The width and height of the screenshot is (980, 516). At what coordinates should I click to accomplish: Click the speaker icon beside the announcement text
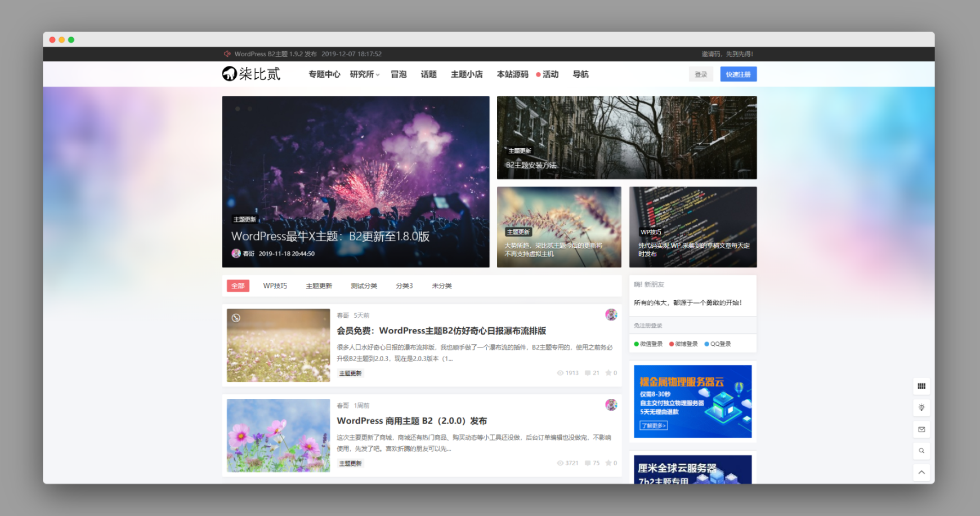(x=227, y=54)
